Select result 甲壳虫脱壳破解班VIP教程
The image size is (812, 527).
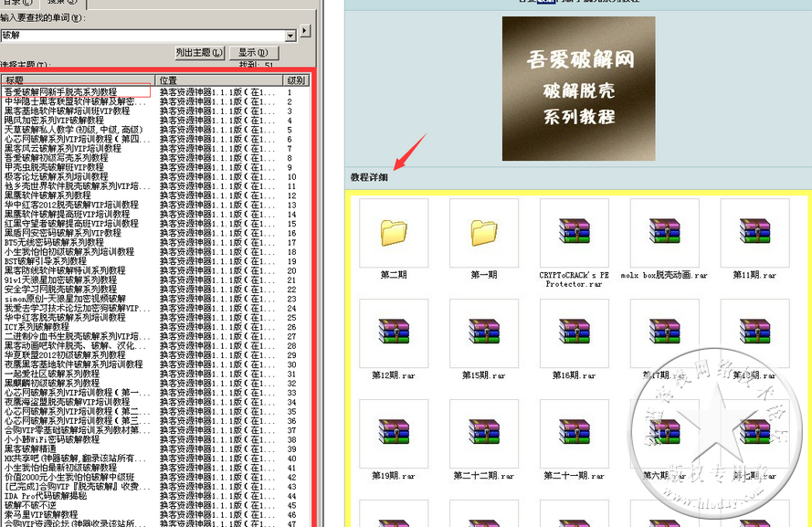55,167
